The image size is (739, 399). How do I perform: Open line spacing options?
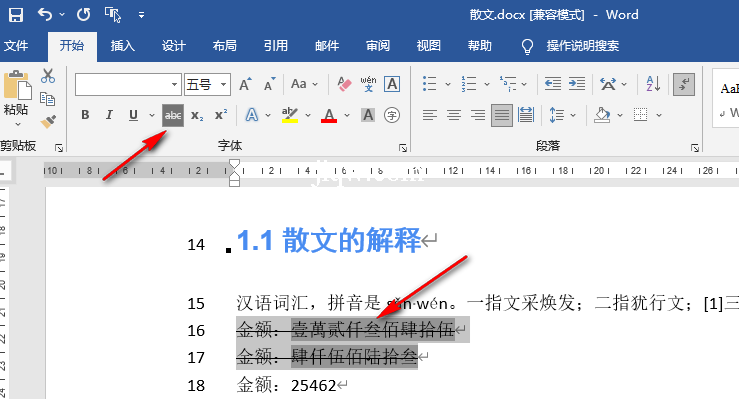(x=557, y=115)
